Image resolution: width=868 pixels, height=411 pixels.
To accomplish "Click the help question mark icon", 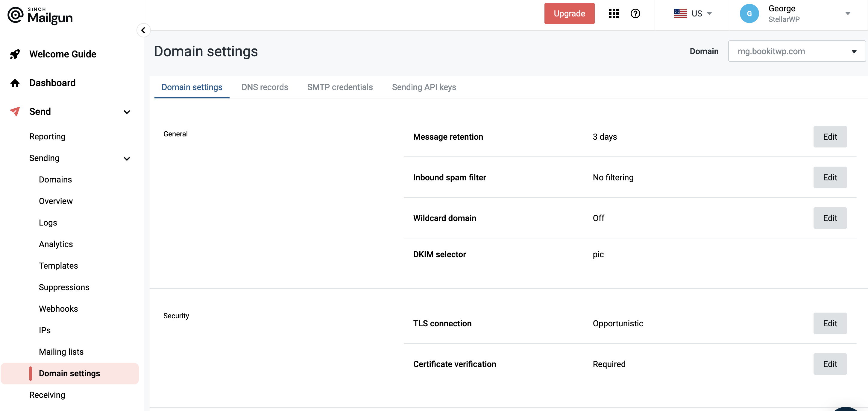I will point(635,13).
